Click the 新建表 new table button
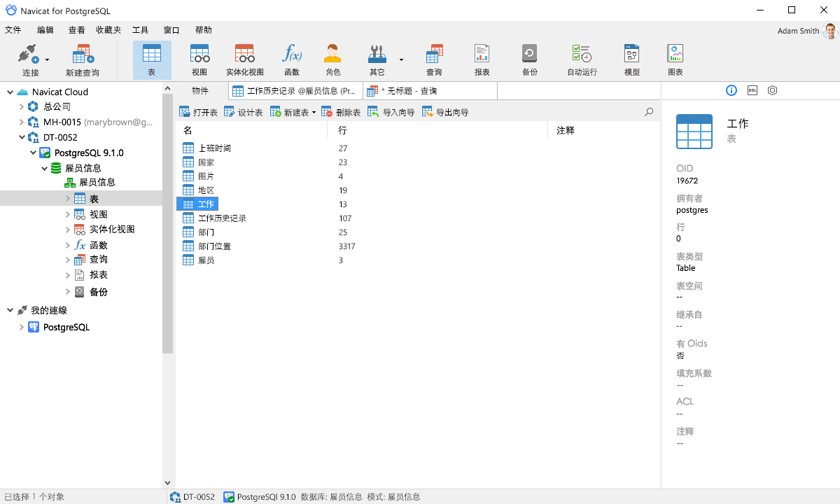Viewport: 840px width, 504px height. pos(289,112)
